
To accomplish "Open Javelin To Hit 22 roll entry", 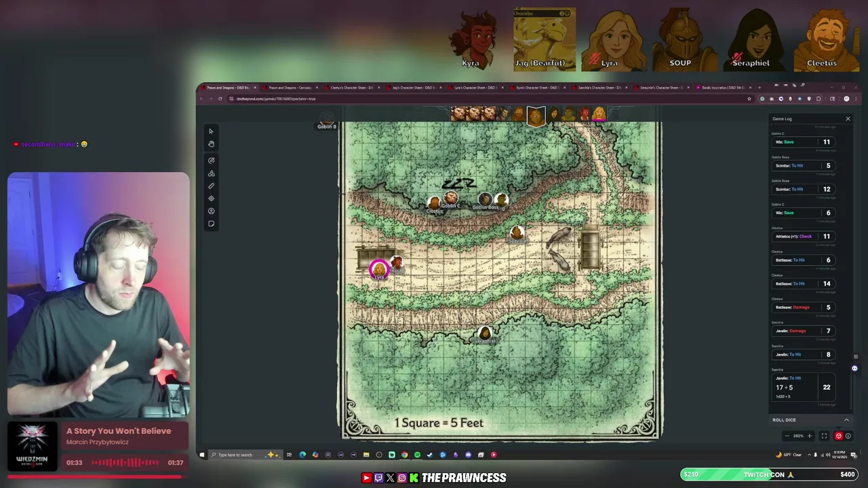I will [x=804, y=387].
